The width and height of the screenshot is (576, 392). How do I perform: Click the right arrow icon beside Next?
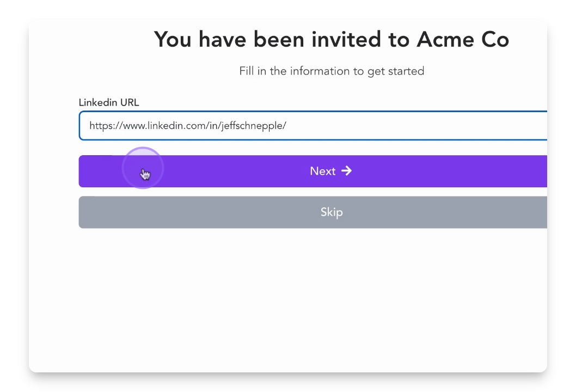347,171
